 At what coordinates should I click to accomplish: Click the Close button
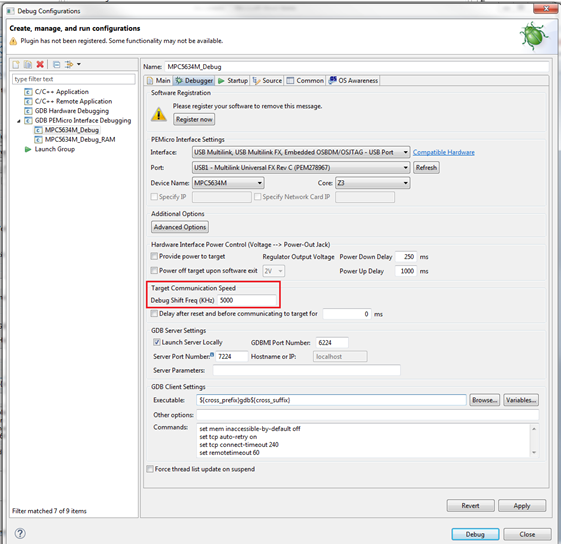coord(527,534)
